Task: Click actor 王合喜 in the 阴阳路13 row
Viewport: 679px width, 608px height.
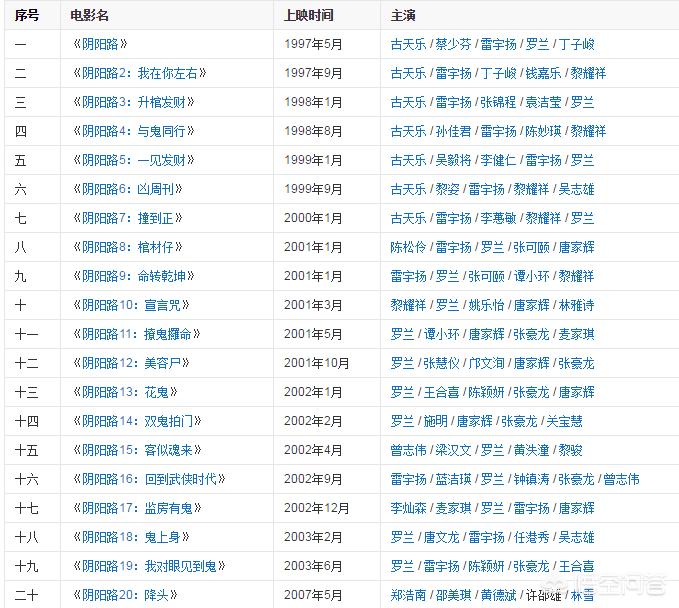Action: [441, 392]
